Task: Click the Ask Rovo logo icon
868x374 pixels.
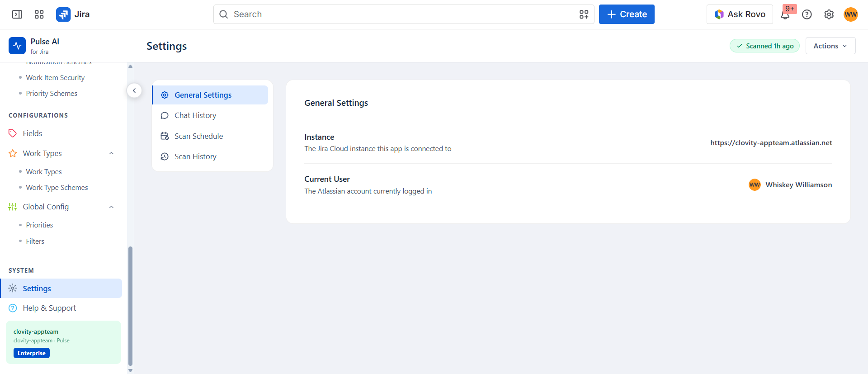Action: coord(719,14)
